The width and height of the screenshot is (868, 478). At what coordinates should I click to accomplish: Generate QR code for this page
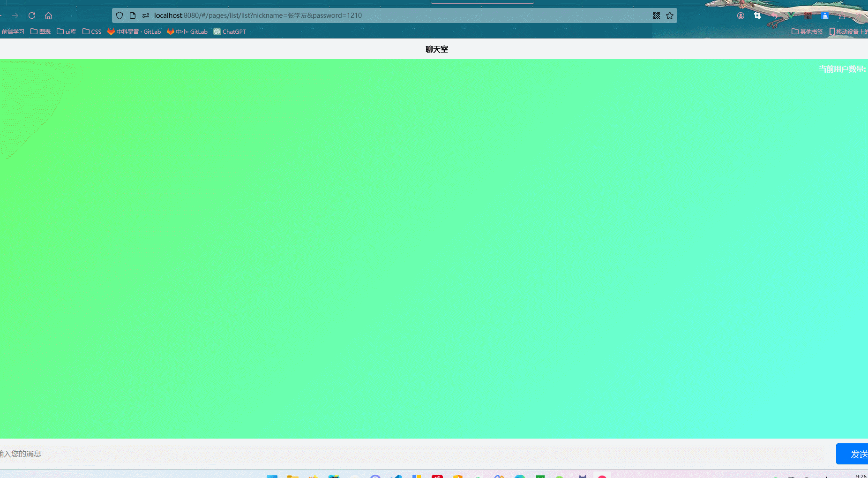(x=657, y=15)
